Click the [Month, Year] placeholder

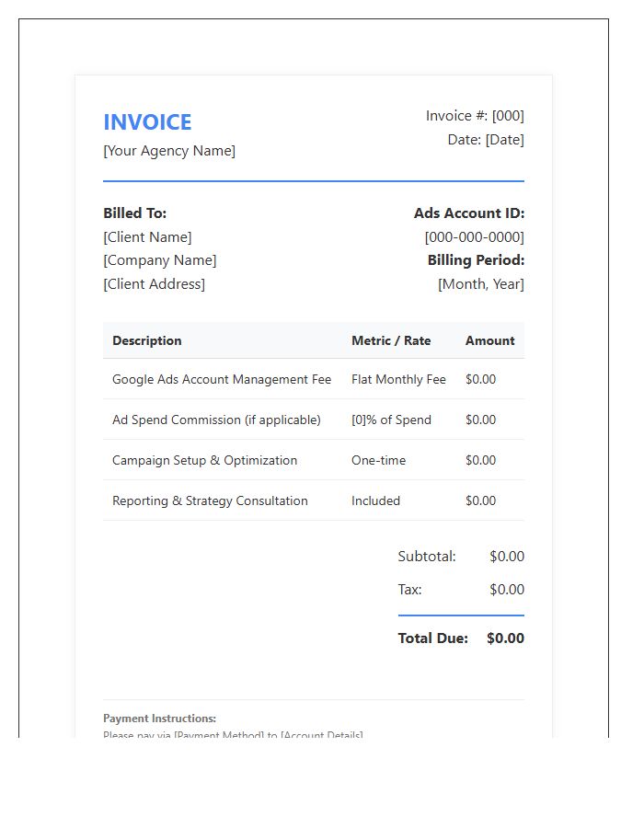[x=481, y=284]
